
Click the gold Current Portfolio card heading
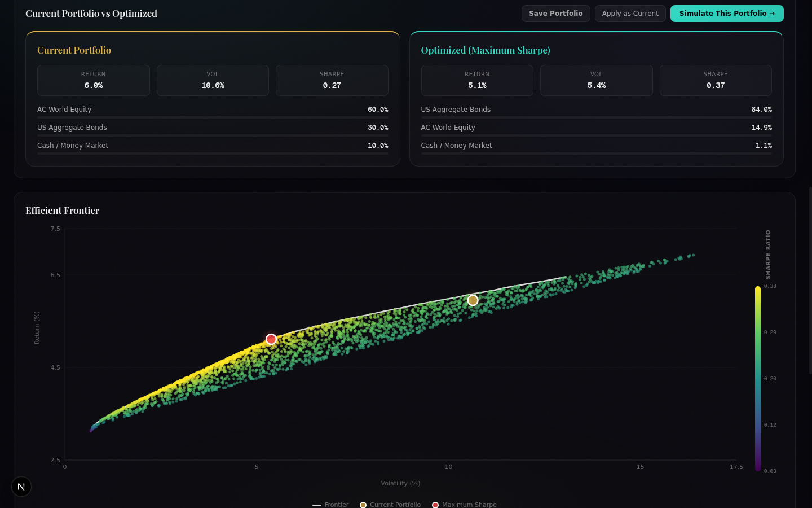click(74, 50)
